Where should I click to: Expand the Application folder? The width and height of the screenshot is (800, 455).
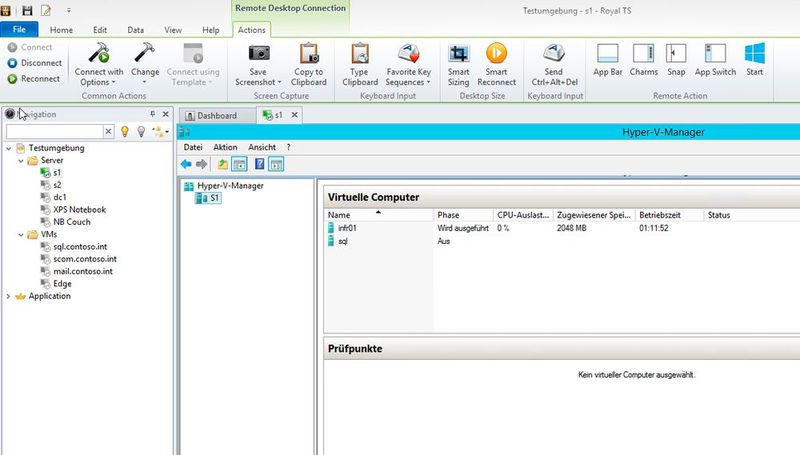point(8,296)
